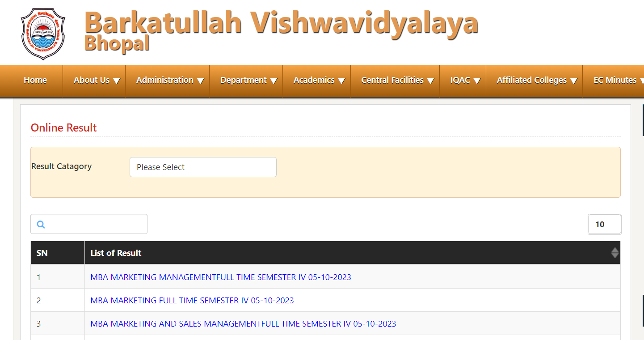This screenshot has height=340, width=644.
Task: Click the 'Bhopal' subtitle text
Action: [x=117, y=43]
